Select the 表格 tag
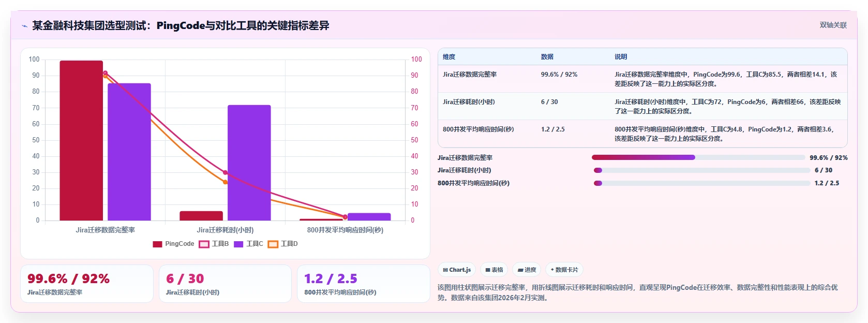Viewport: 868px width, 323px height. click(x=494, y=270)
